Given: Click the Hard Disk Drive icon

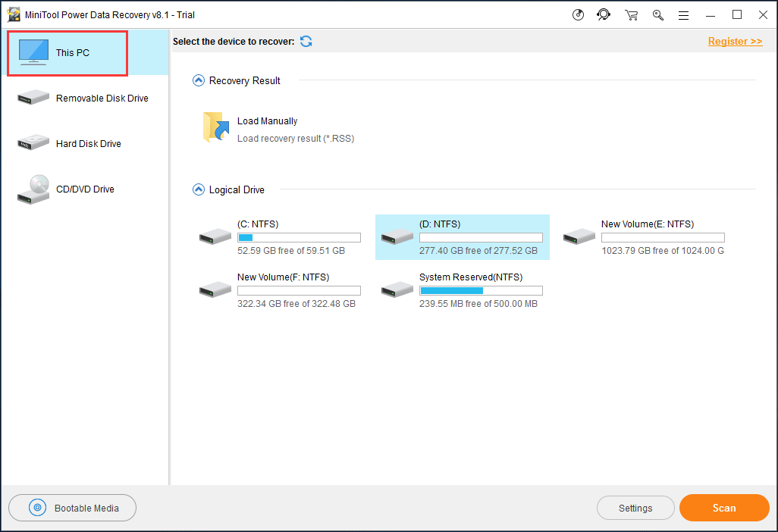Looking at the screenshot, I should click(x=33, y=142).
